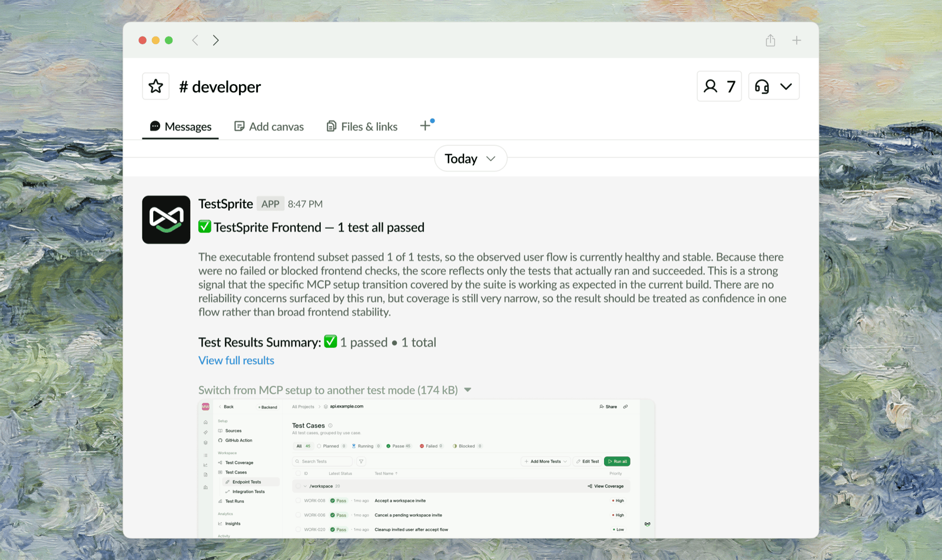
Task: Click the TestSprite app avatar
Action: click(166, 219)
